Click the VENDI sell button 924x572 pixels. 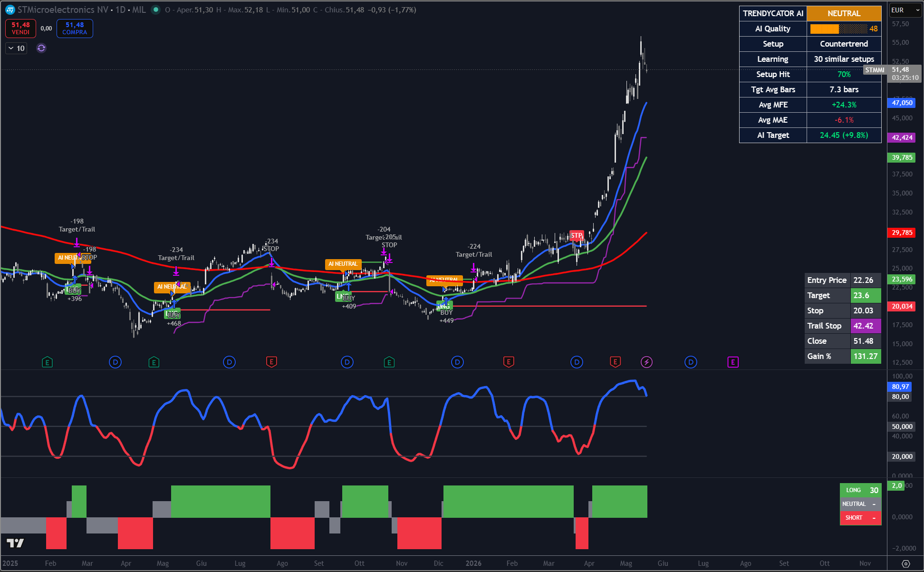pos(20,29)
